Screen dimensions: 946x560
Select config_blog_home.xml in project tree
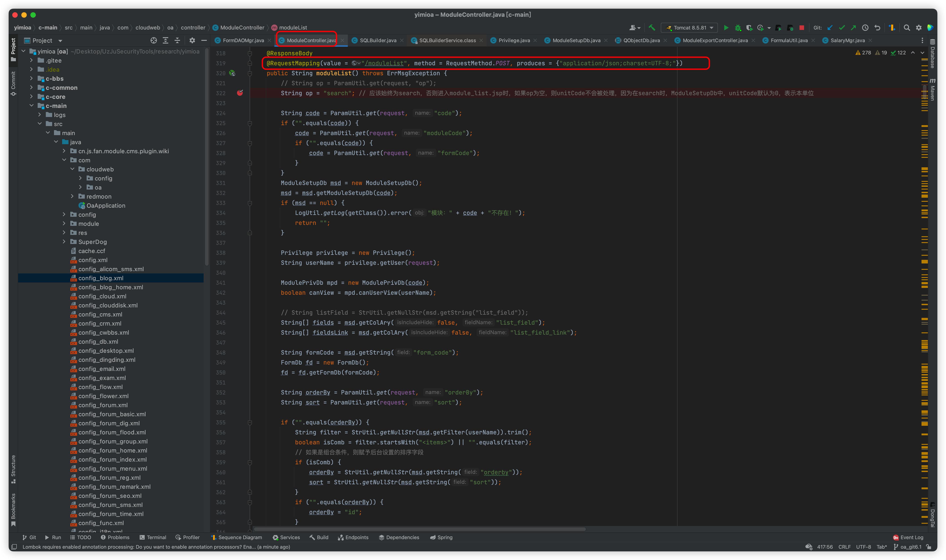[111, 287]
